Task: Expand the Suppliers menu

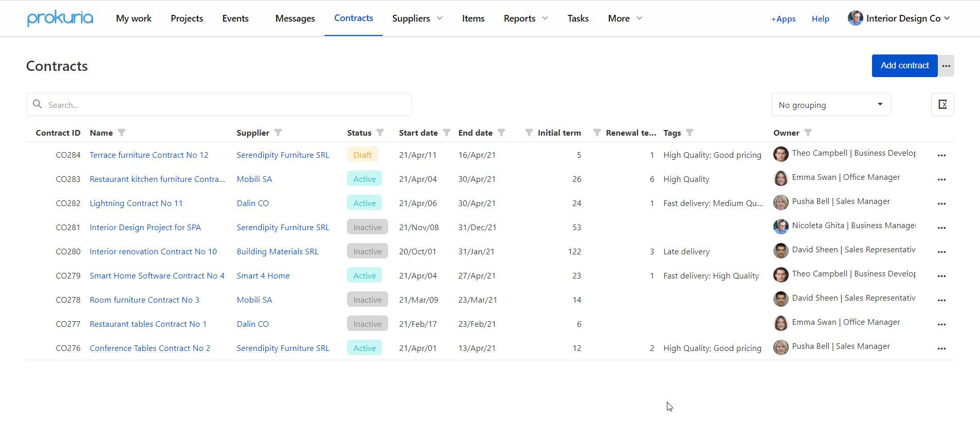Action: click(417, 18)
